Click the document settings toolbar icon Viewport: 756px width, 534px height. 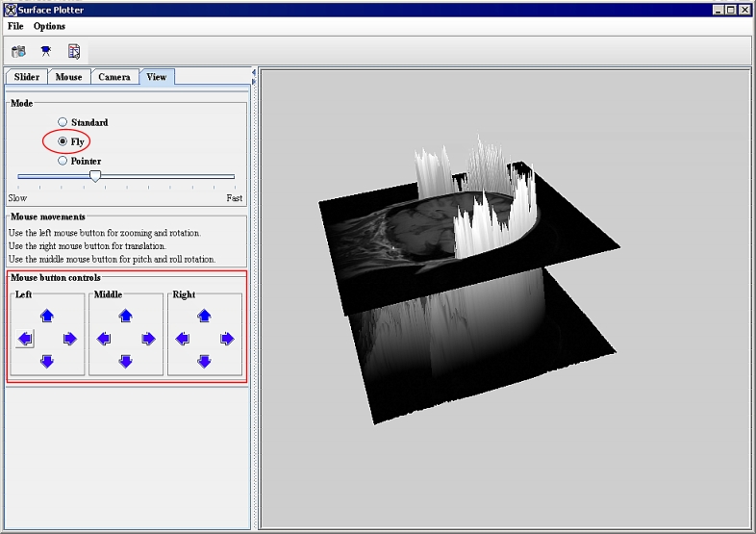tap(74, 51)
